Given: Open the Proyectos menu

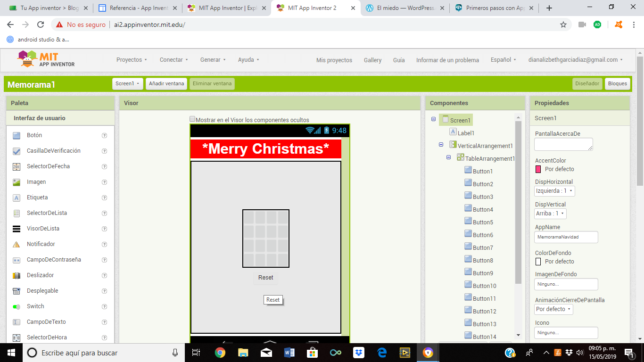Looking at the screenshot, I should [132, 60].
